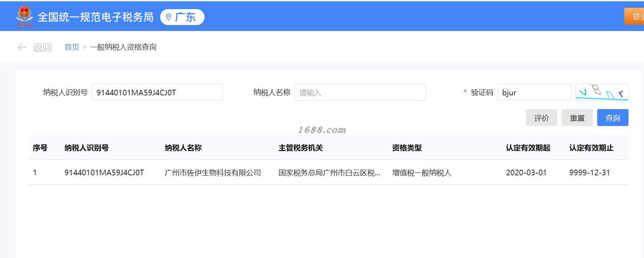Click the 增值税一般纳税人 cell
Image resolution: width=644 pixels, height=258 pixels.
pyautogui.click(x=422, y=172)
